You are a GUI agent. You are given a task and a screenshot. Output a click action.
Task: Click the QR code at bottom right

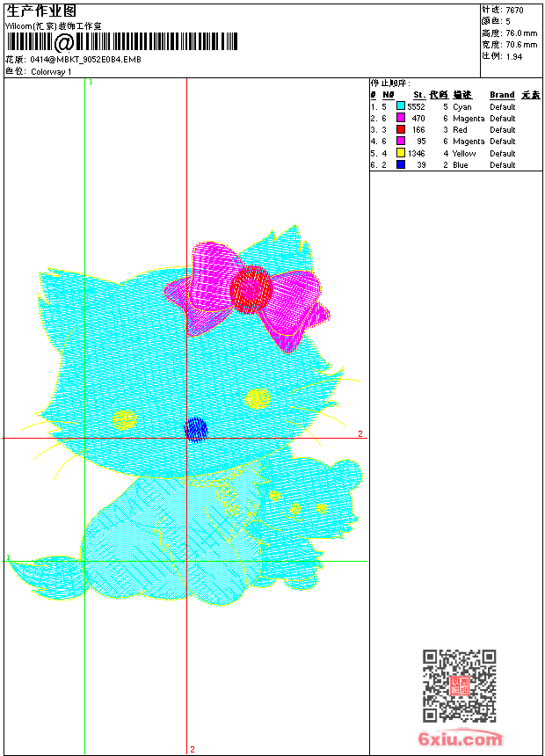[x=460, y=686]
